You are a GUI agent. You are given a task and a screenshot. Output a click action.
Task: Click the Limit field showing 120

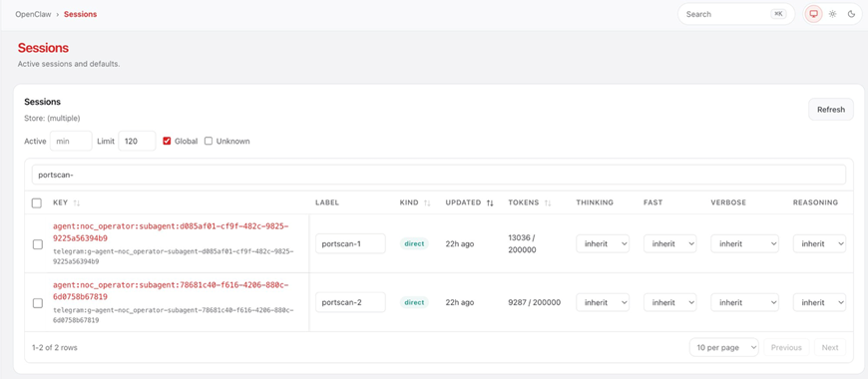click(x=137, y=141)
